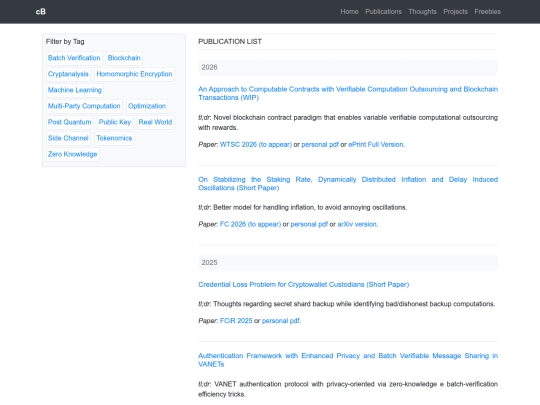
Task: Select the Cryptanalysis tag
Action: [x=68, y=74]
